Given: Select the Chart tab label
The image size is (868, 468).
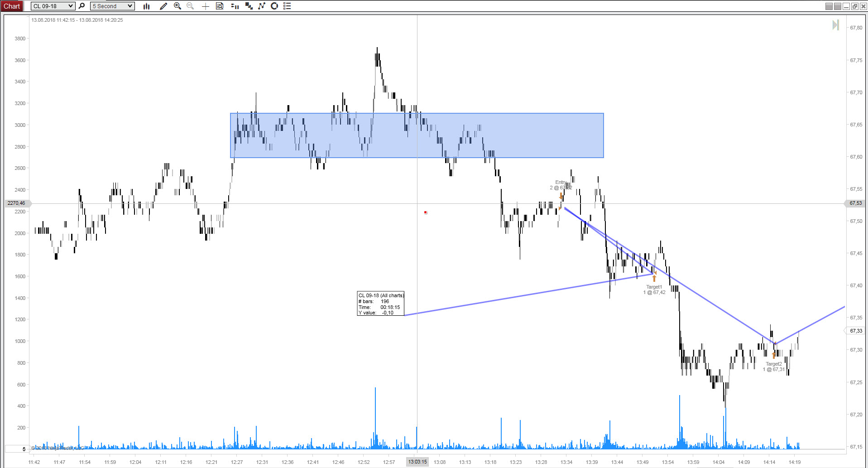Looking at the screenshot, I should [12, 6].
